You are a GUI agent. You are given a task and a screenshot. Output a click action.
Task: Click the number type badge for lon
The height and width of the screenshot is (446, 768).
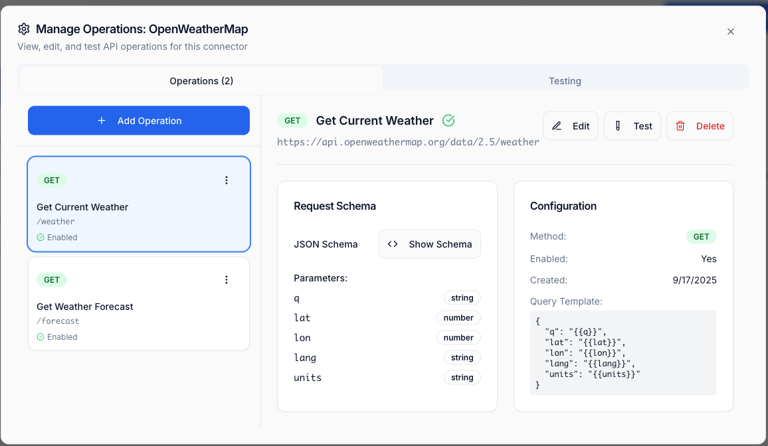[x=458, y=338]
